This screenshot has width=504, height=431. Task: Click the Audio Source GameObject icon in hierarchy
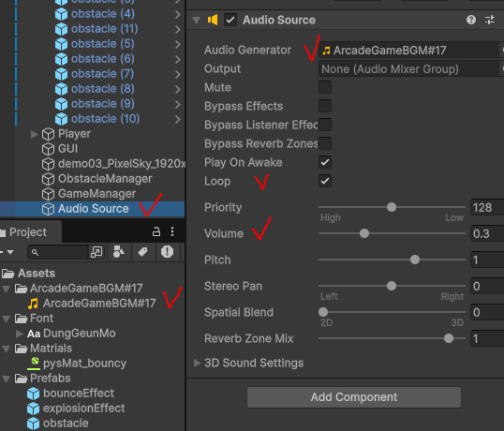(48, 209)
